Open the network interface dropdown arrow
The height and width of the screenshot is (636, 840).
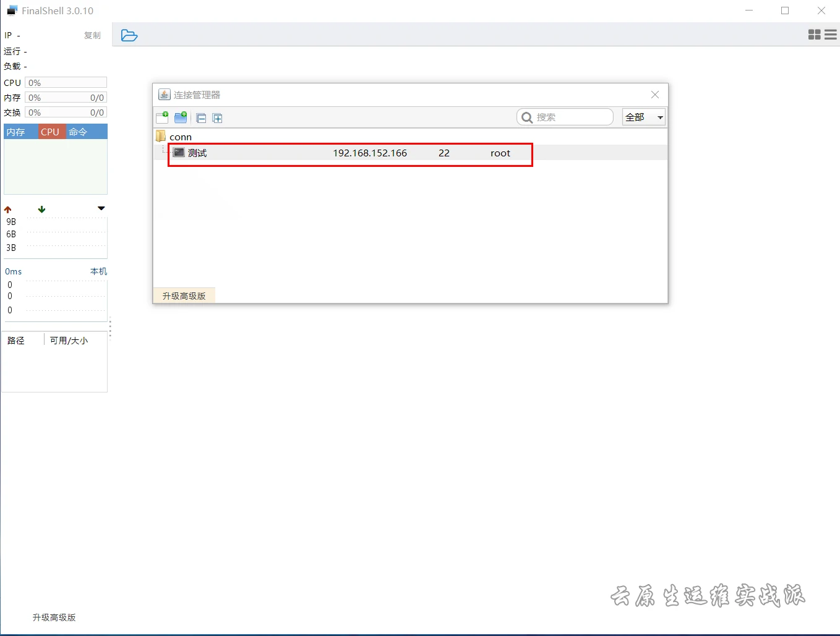[101, 209]
